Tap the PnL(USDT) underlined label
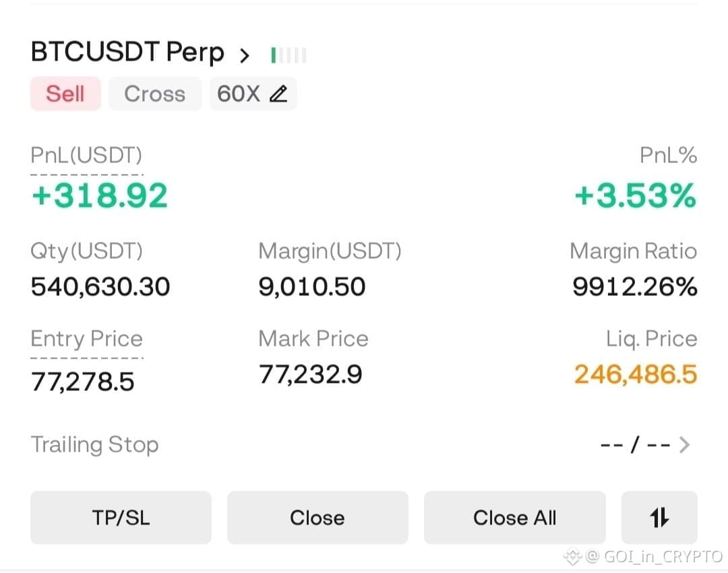The image size is (728, 573). tap(86, 156)
